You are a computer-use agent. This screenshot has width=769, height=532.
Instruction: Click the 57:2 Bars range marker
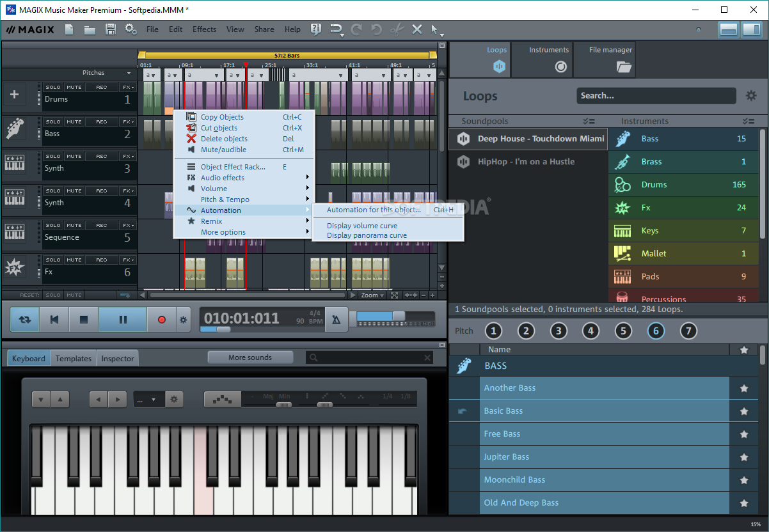click(x=287, y=56)
